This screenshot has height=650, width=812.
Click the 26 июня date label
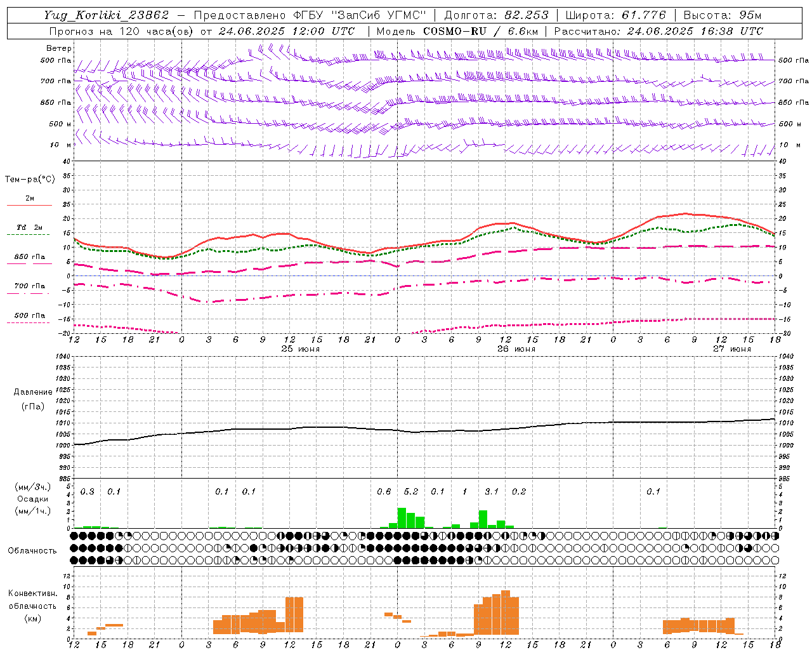516,349
